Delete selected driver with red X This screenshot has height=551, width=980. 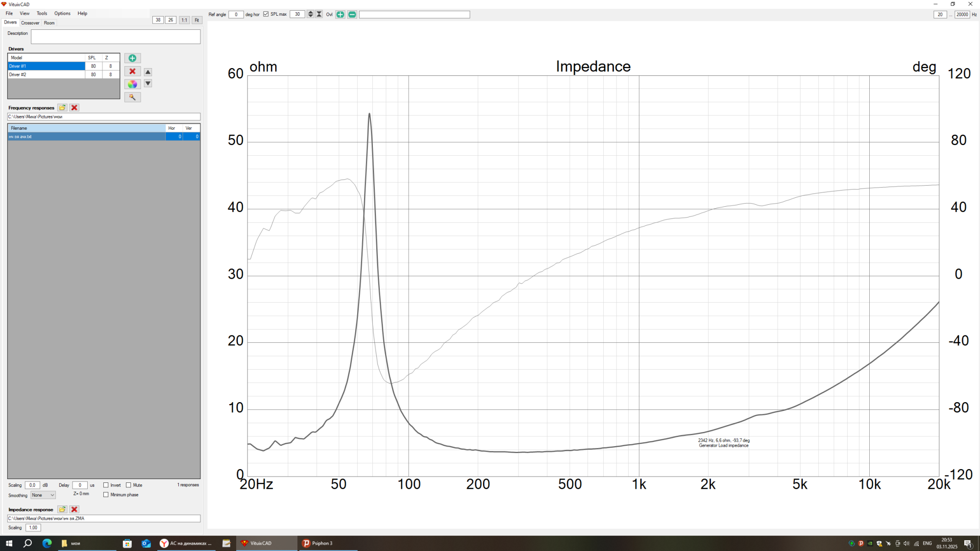click(132, 72)
